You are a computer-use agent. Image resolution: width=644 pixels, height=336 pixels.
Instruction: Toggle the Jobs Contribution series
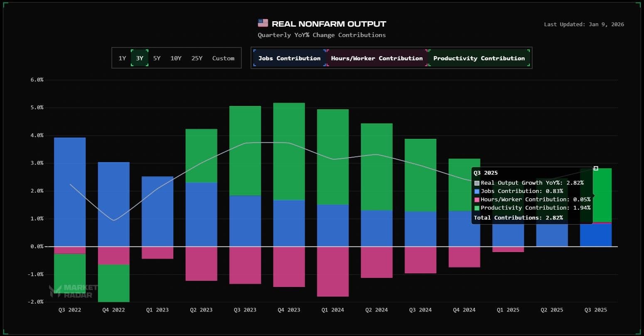point(289,58)
